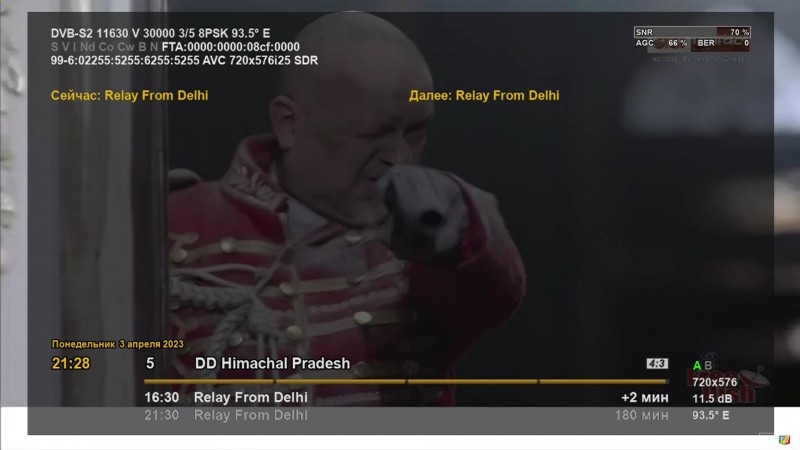Click the Free Dish satellite logo watermark
The image size is (800, 450).
(727, 384)
